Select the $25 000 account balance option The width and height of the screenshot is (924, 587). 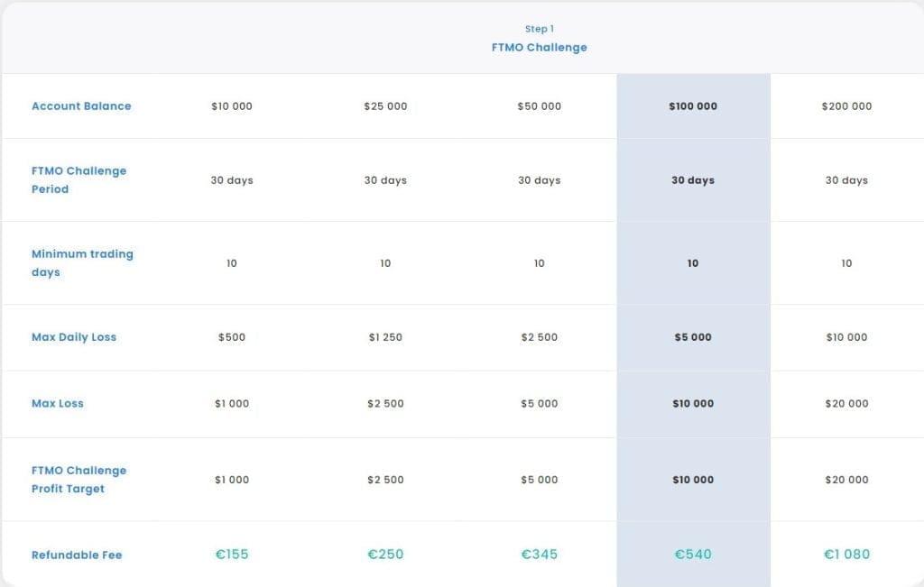(386, 105)
